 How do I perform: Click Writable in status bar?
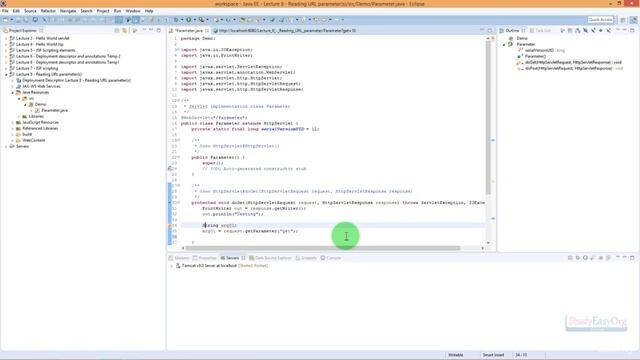tap(456, 355)
